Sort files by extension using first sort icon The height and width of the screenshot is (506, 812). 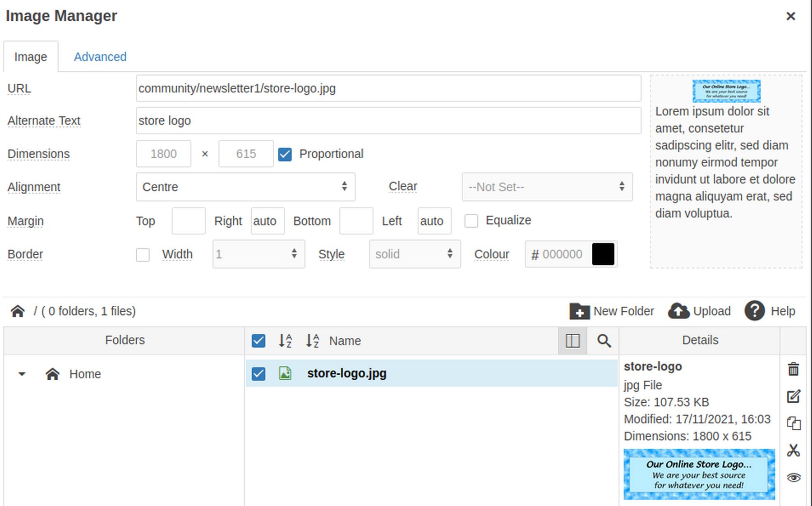(285, 341)
